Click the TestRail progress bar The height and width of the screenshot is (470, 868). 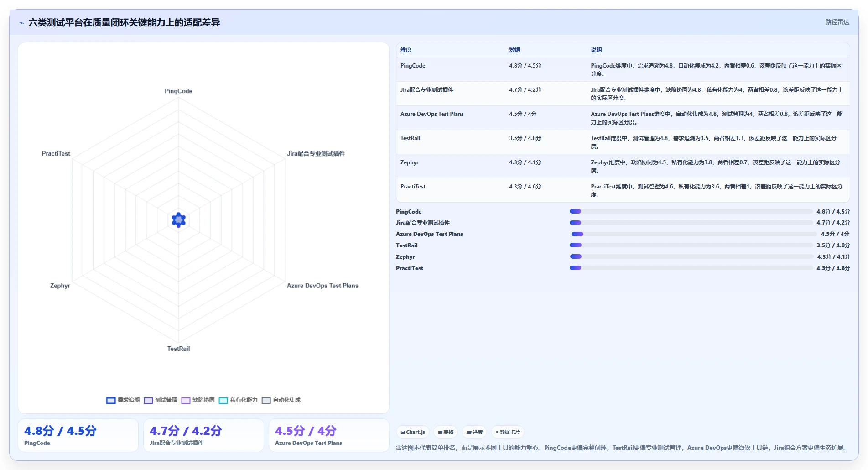[x=691, y=245]
